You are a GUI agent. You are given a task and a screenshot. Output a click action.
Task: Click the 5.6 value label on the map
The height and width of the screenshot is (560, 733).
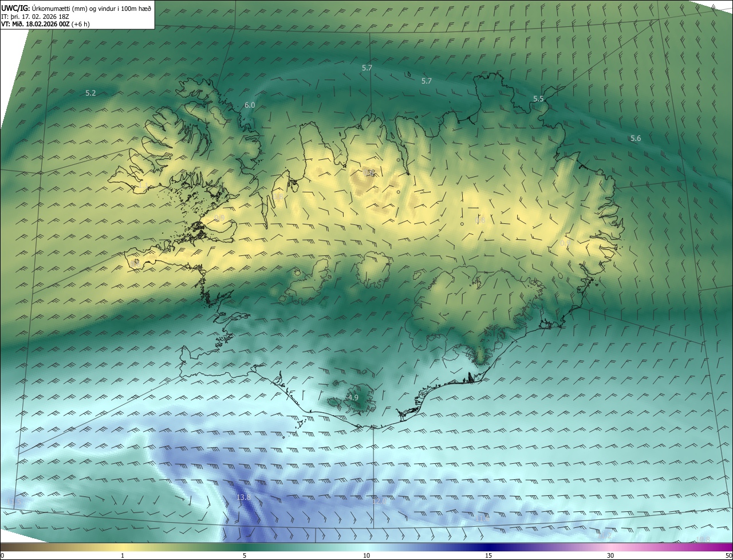point(636,139)
